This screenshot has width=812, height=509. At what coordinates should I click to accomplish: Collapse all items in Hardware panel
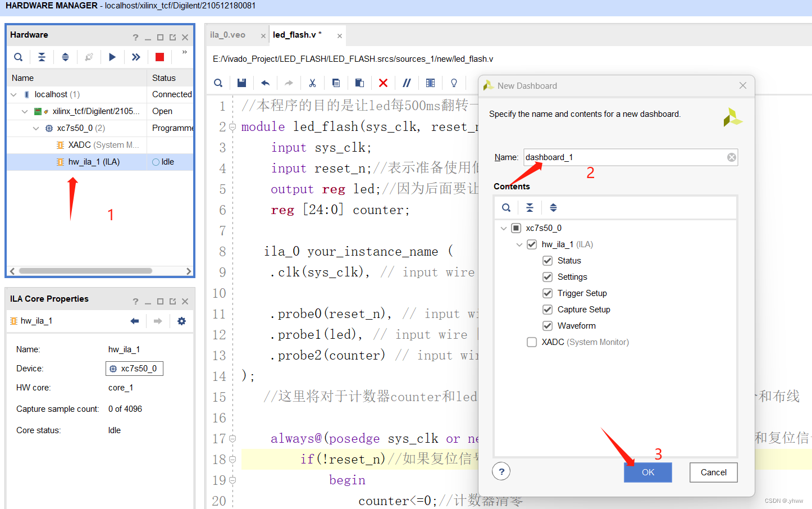click(x=42, y=57)
